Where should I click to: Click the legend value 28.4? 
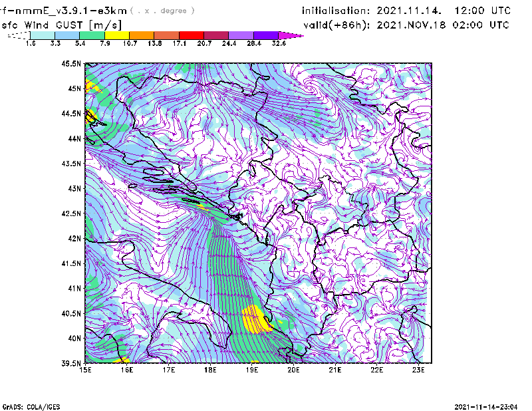(254, 43)
